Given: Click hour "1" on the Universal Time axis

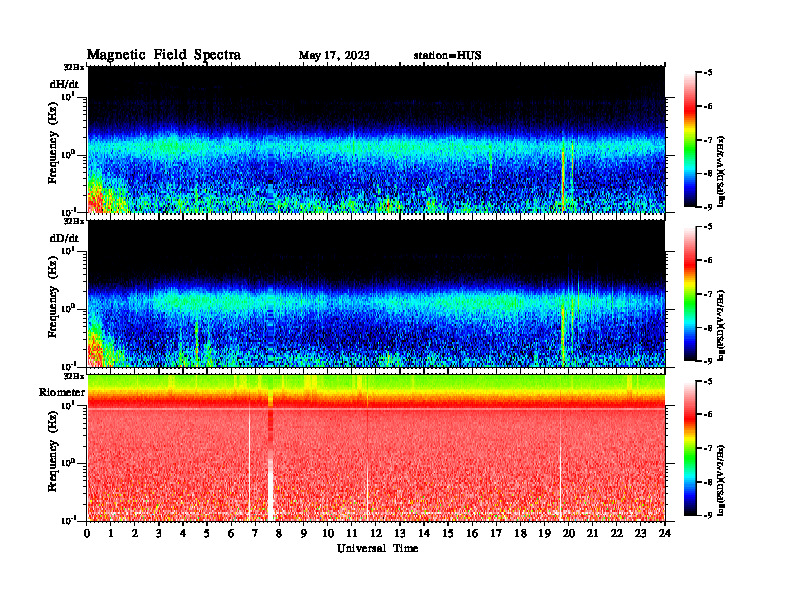Looking at the screenshot, I should [x=111, y=533].
